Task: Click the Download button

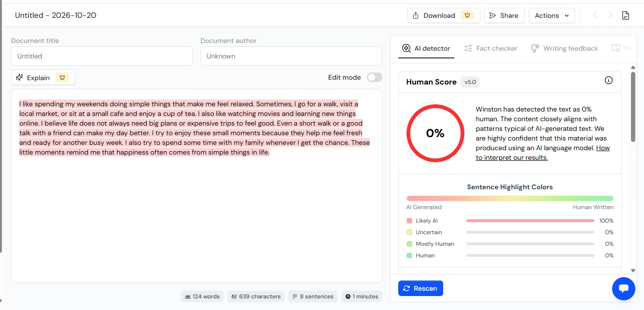Action: [444, 15]
